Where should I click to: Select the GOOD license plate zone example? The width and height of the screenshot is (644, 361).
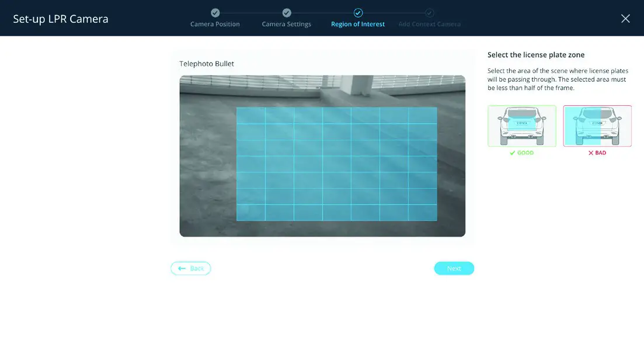[521, 126]
